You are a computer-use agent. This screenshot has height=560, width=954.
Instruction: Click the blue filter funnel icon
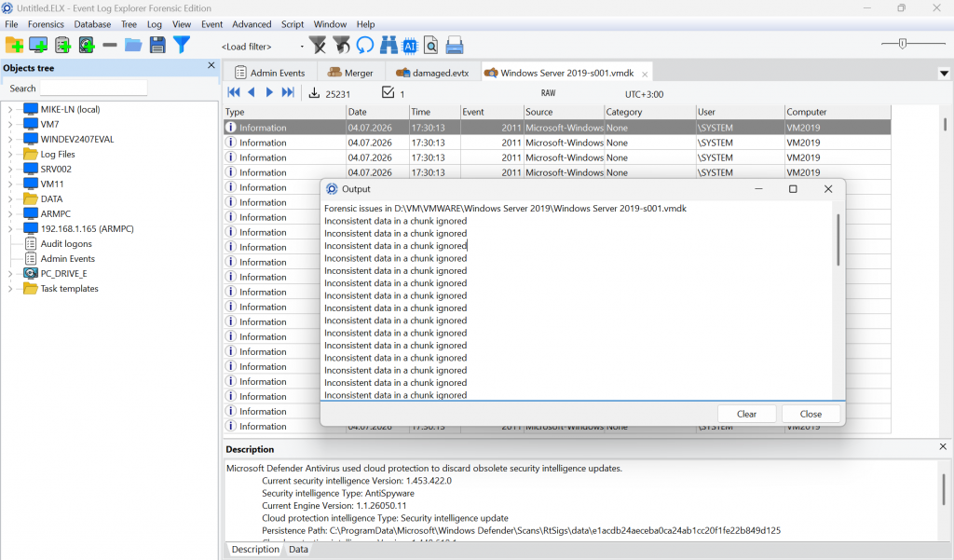click(x=182, y=45)
